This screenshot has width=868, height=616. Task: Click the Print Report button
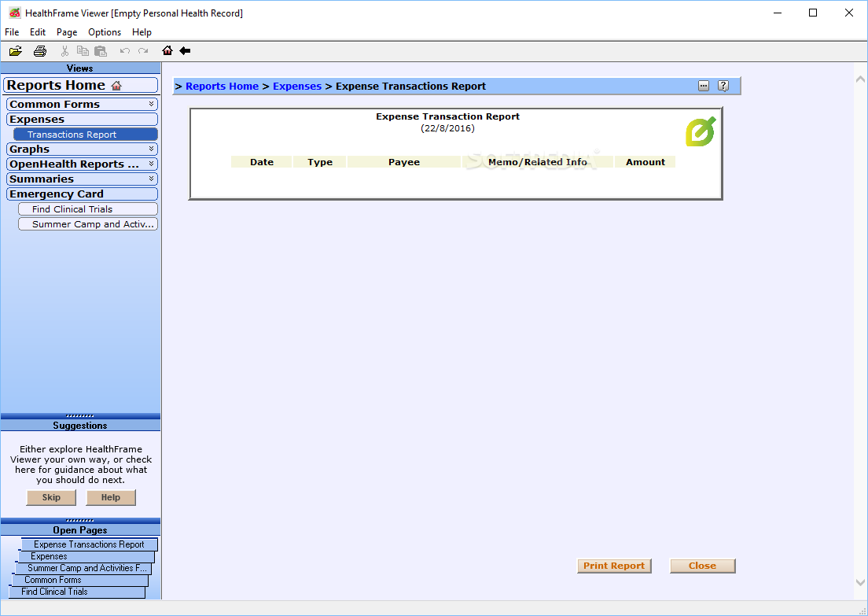coord(614,566)
